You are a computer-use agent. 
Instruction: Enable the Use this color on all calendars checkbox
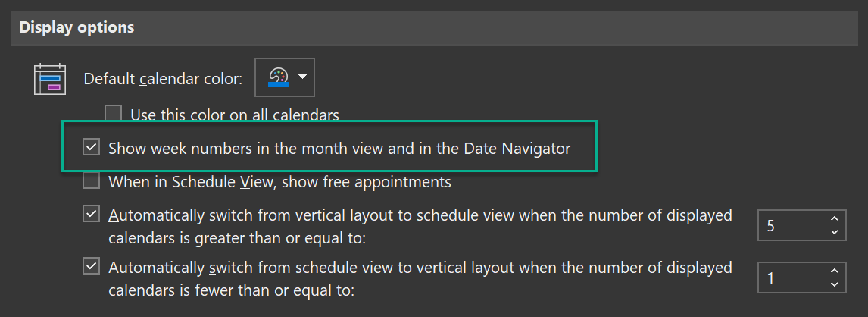click(x=113, y=114)
